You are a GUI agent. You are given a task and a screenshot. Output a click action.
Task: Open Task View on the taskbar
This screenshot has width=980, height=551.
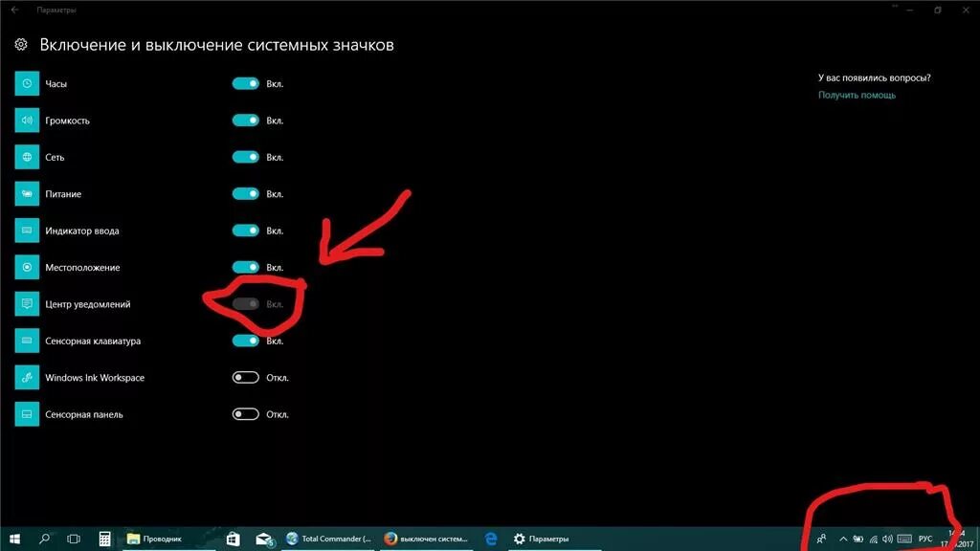point(74,539)
